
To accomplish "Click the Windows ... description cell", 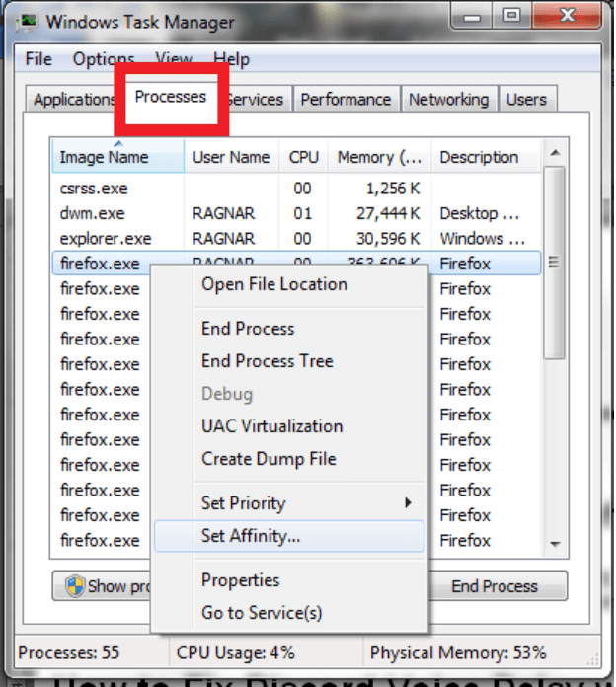I will point(482,239).
